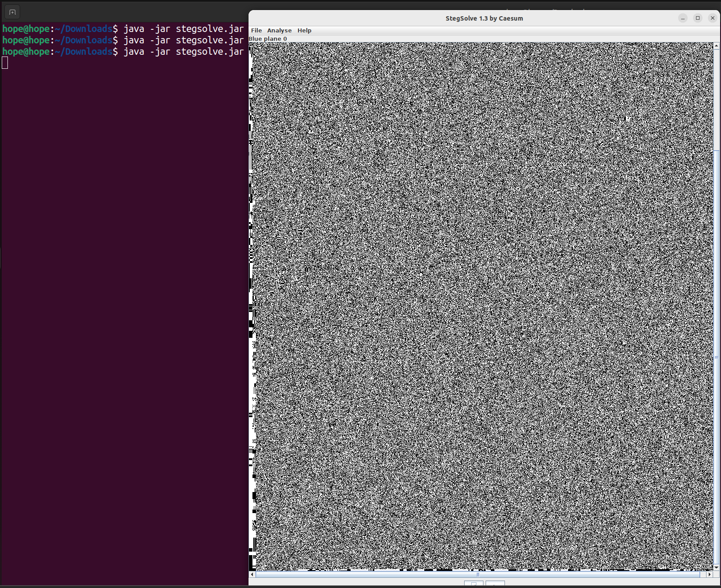This screenshot has width=721, height=588.
Task: Open the File menu in StegSolve
Action: 256,30
